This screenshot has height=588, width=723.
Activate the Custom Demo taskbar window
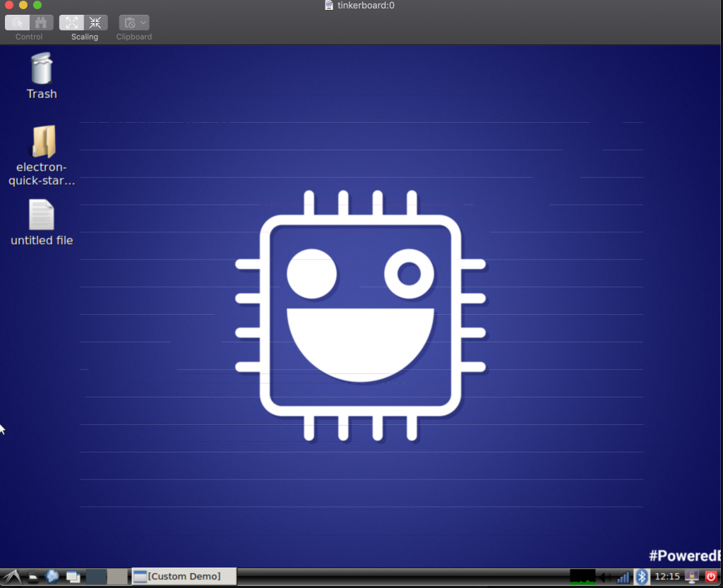click(x=184, y=577)
